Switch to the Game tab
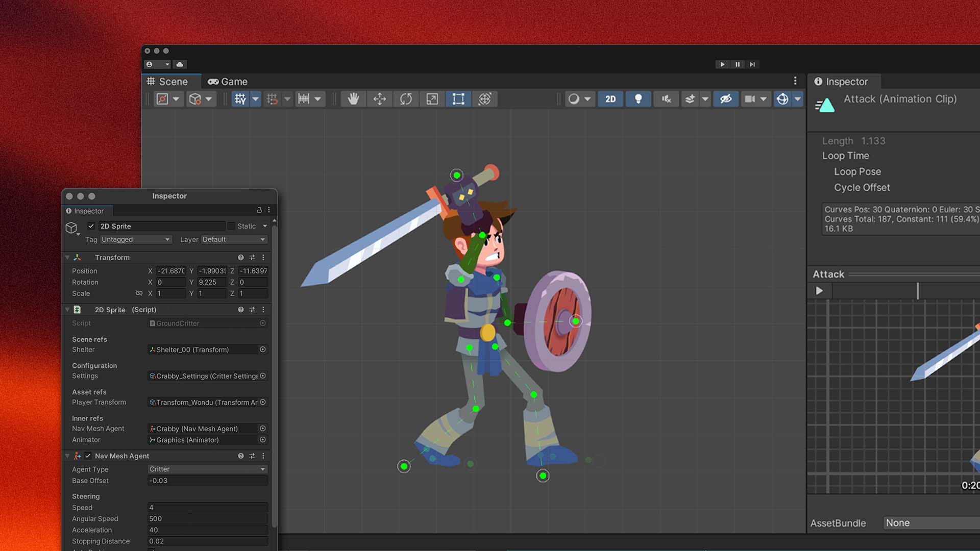This screenshot has height=551, width=980. (x=228, y=81)
